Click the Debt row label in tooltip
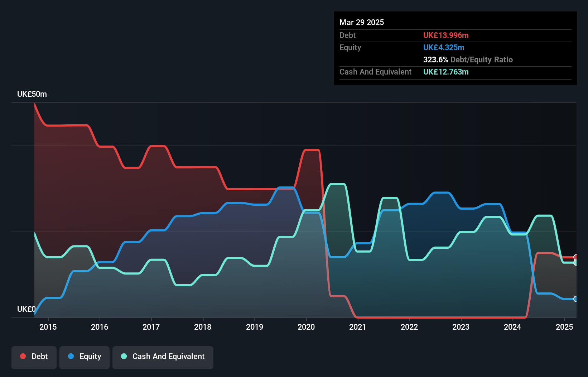 pos(347,35)
